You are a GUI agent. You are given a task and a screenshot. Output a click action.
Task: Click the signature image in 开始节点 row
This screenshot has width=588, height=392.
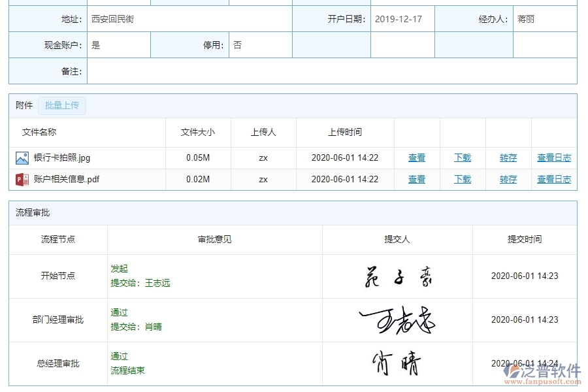pos(397,276)
